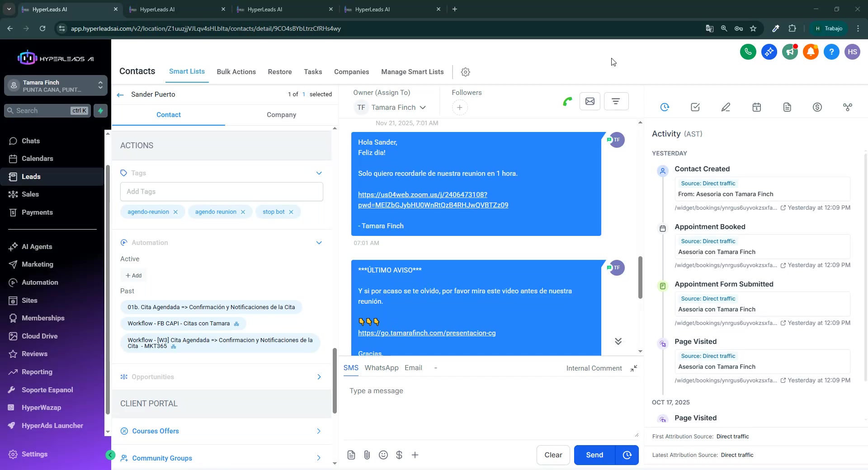Click the green phone dialer icon
Screen dimensions: 868x470
(x=748, y=52)
